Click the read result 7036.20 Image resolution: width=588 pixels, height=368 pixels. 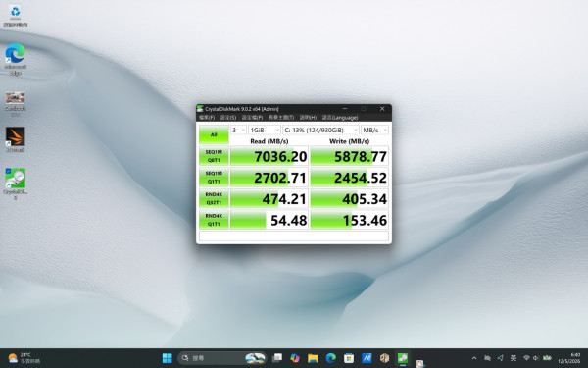pyautogui.click(x=269, y=156)
